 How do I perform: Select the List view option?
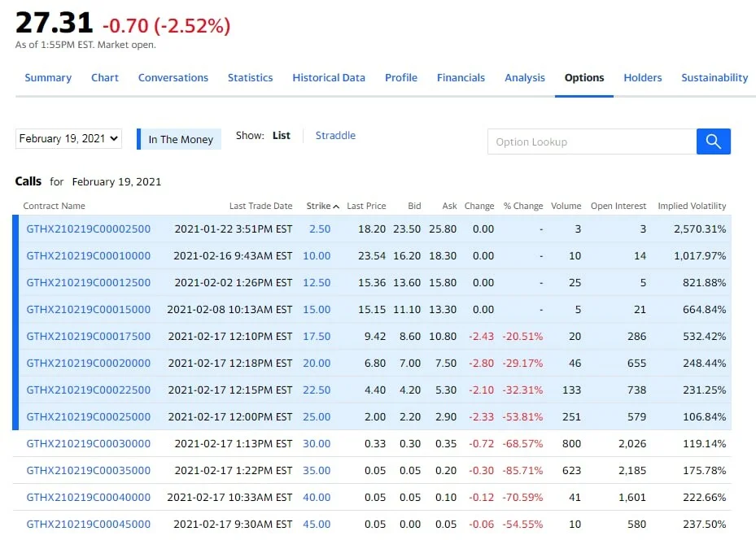pyautogui.click(x=282, y=135)
